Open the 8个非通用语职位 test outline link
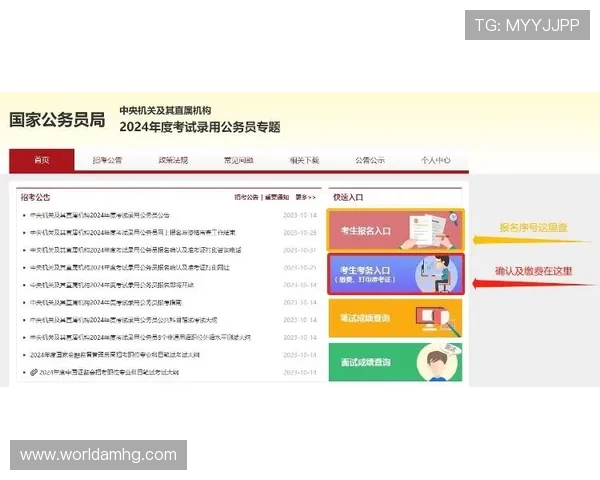600x480 pixels. click(140, 337)
